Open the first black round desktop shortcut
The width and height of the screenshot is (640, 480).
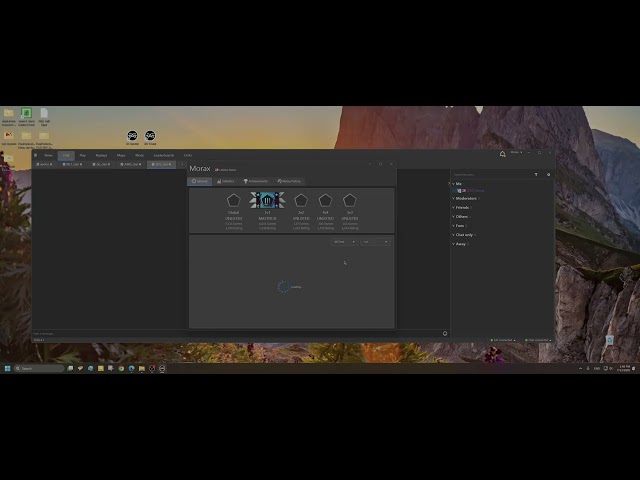click(132, 136)
